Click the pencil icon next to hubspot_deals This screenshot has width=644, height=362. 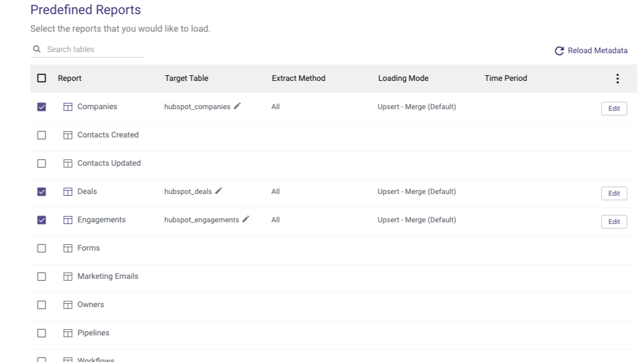pos(218,191)
